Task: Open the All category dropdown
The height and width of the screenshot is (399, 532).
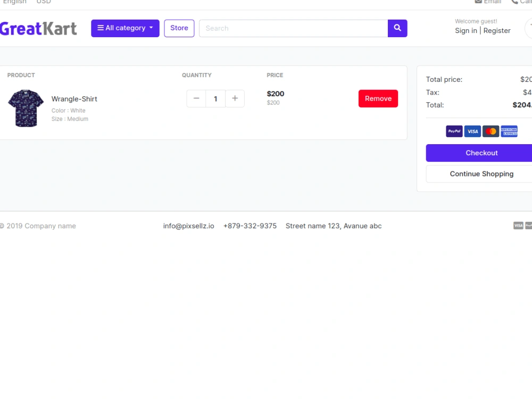Action: tap(125, 28)
